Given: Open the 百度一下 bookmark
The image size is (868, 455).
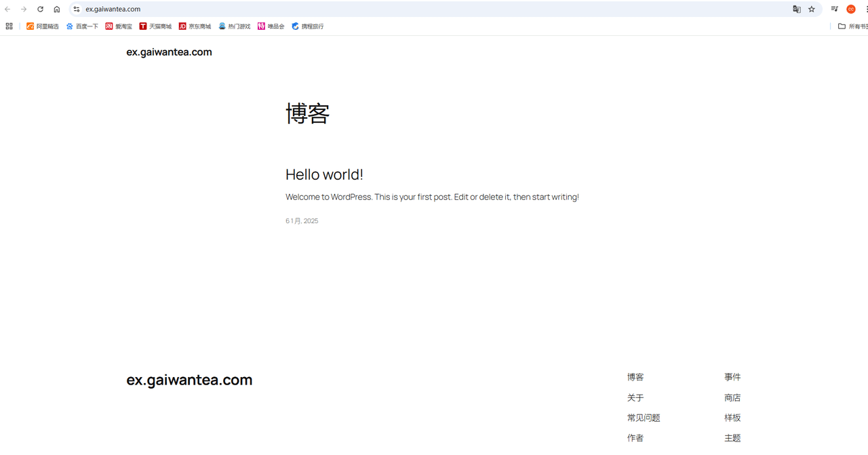Looking at the screenshot, I should (82, 26).
